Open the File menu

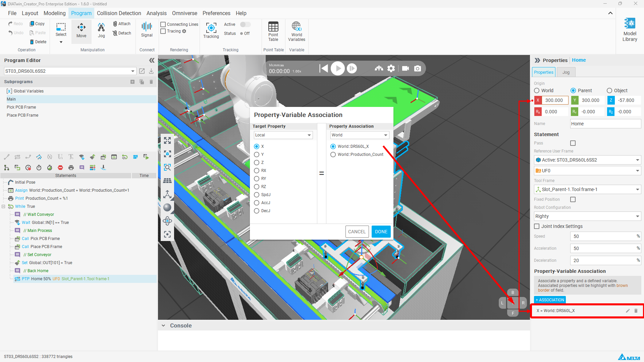point(12,13)
